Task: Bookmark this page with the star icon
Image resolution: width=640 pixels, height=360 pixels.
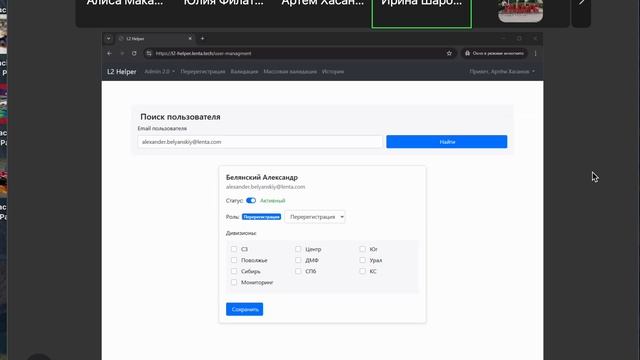Action: 449,53
